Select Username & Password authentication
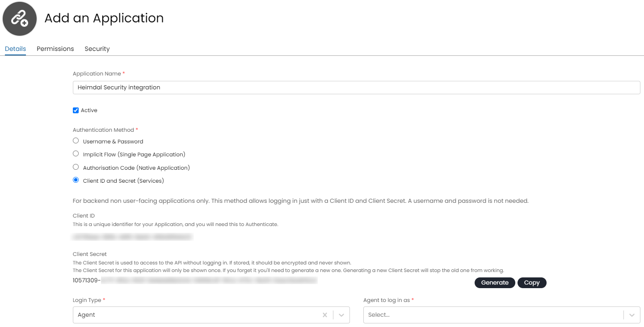The width and height of the screenshot is (644, 327). tap(76, 141)
